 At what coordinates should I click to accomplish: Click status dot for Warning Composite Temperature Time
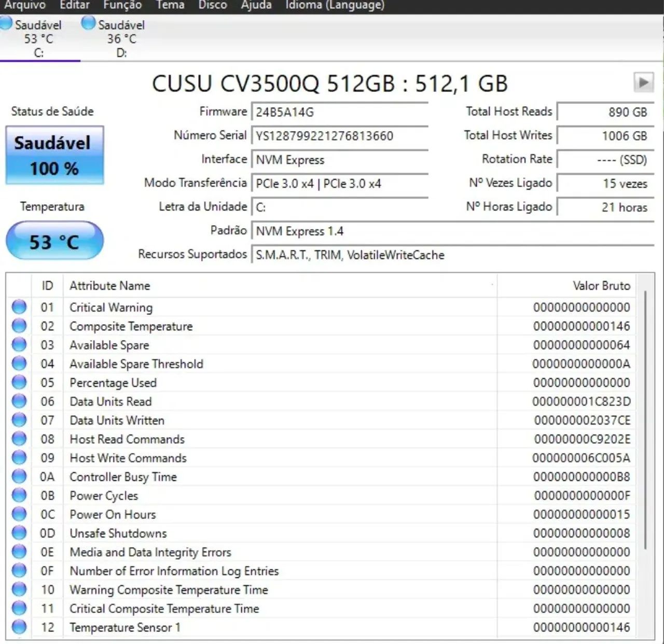click(x=19, y=590)
